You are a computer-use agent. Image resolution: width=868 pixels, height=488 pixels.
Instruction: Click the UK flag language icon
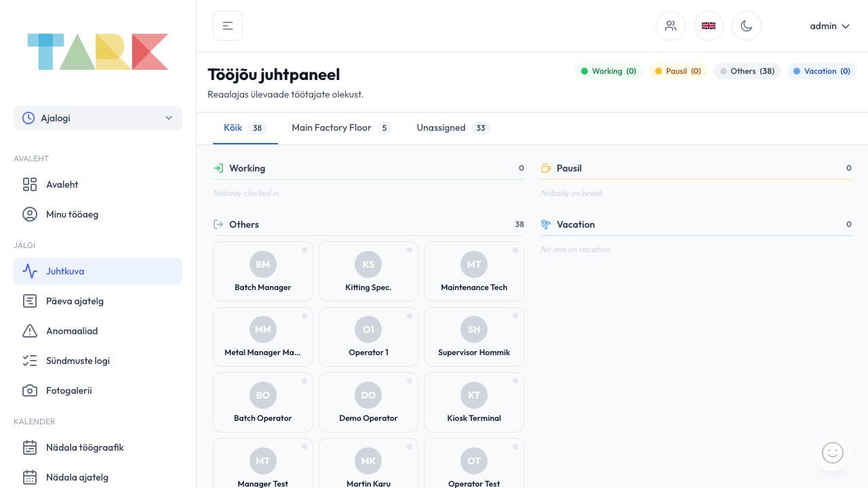(x=708, y=26)
